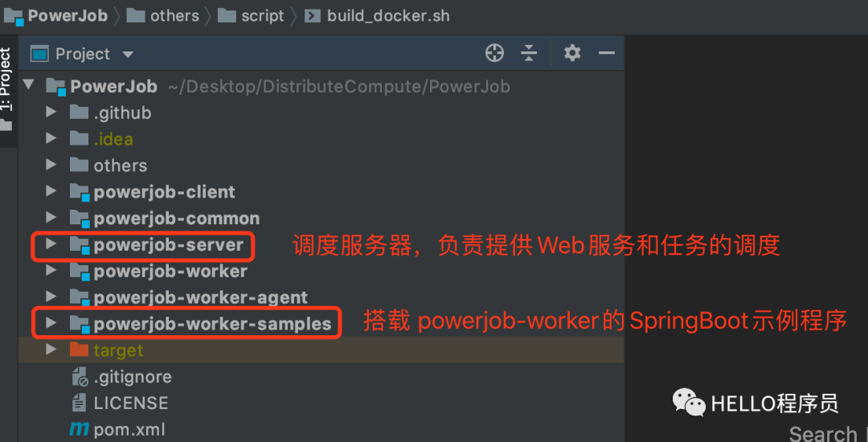The width and height of the screenshot is (868, 442).
Task: Click the ~/Desktop/DistributeCompute/PowerJob path text
Action: pos(339,87)
